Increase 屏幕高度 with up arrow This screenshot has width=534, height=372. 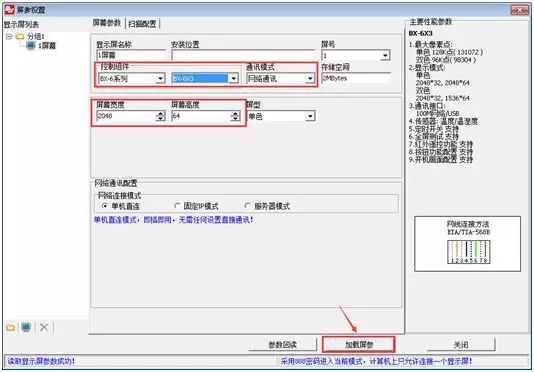235,113
